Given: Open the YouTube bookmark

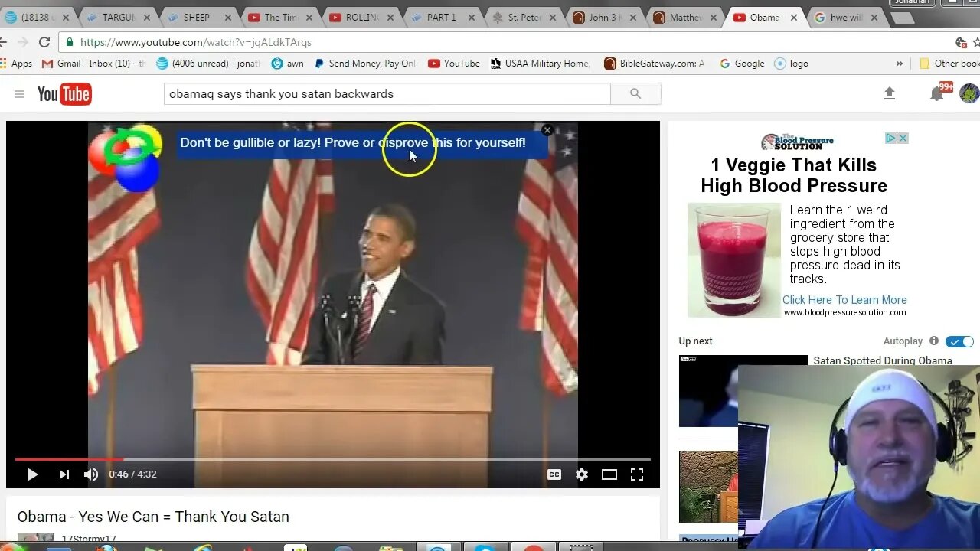Looking at the screenshot, I should click(x=454, y=64).
